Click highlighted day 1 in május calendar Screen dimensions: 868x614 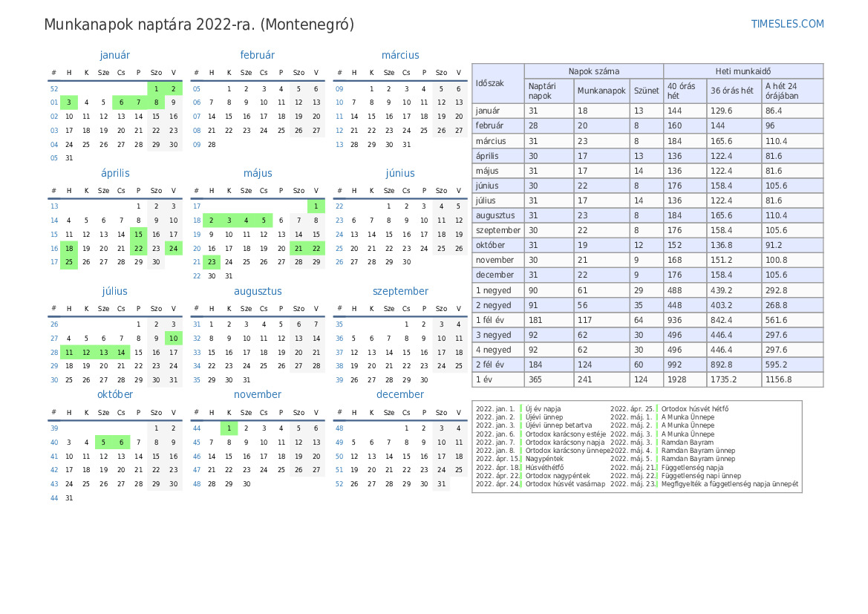click(316, 206)
